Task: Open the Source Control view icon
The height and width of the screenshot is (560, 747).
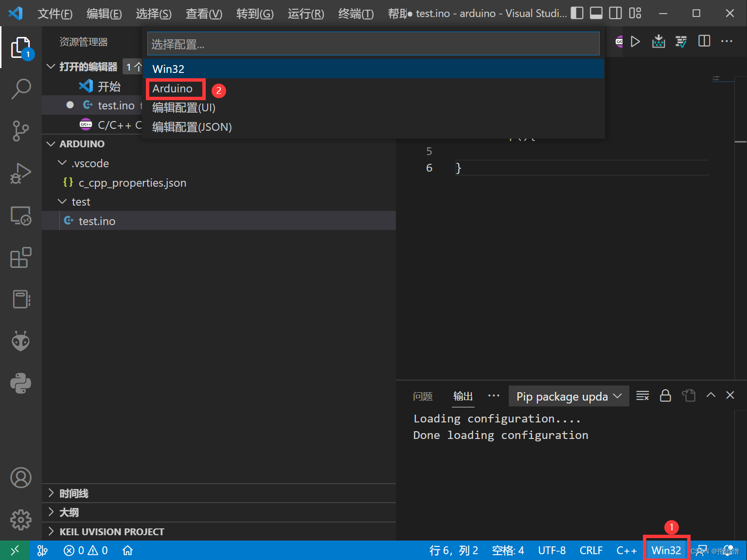Action: coord(21,131)
